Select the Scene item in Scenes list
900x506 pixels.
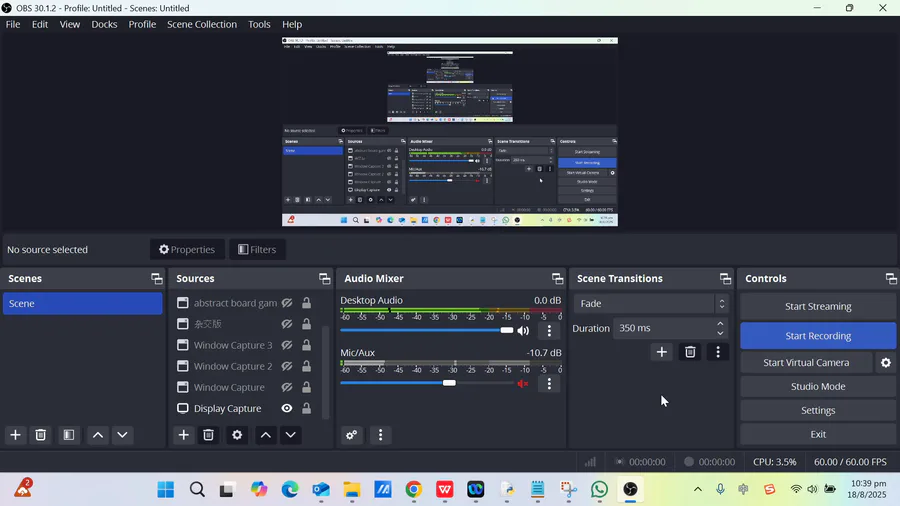(x=83, y=303)
